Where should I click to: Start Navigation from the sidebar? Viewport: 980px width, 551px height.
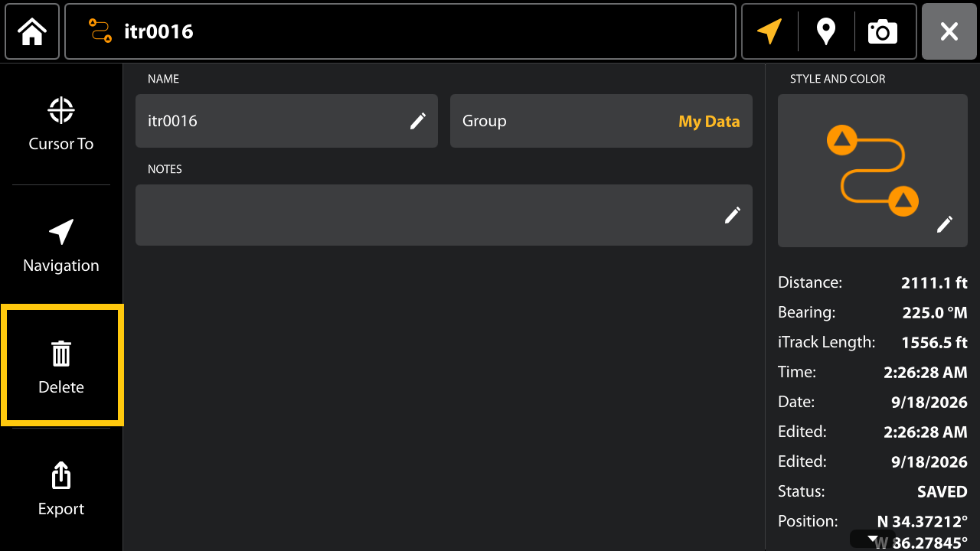pyautogui.click(x=61, y=246)
